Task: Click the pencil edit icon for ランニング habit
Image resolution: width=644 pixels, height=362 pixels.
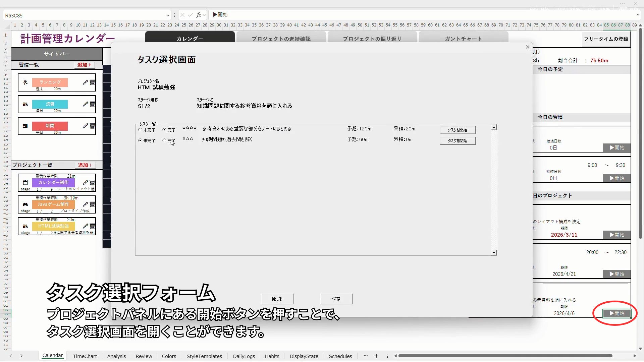Action: tap(85, 82)
